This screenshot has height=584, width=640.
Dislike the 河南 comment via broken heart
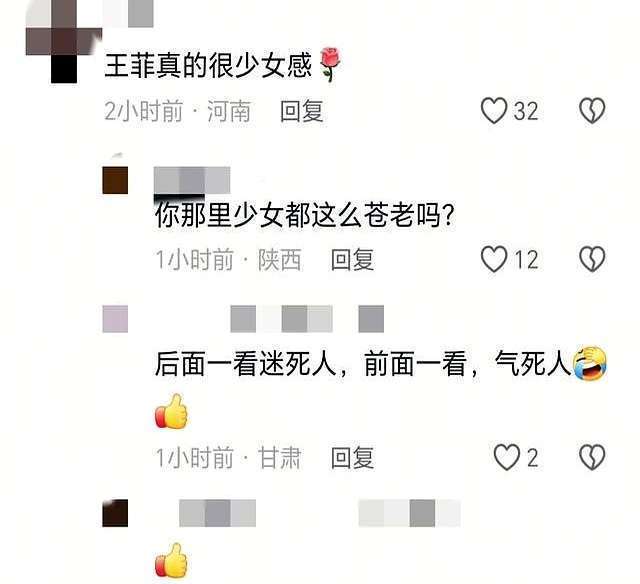(x=592, y=110)
